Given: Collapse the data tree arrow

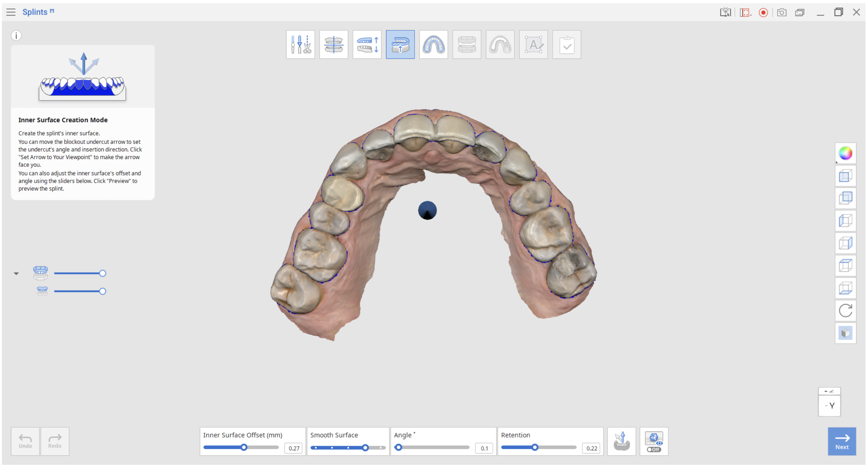Looking at the screenshot, I should click(16, 273).
